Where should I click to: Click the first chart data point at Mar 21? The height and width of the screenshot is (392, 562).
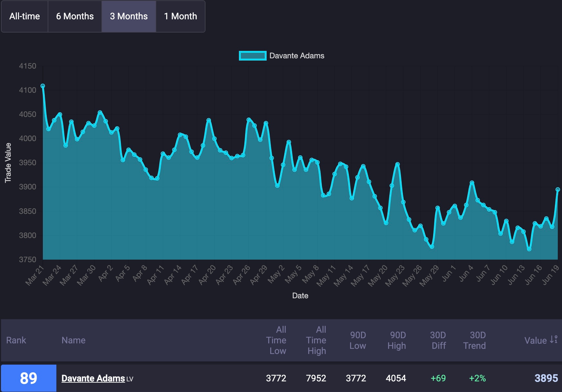coord(43,86)
